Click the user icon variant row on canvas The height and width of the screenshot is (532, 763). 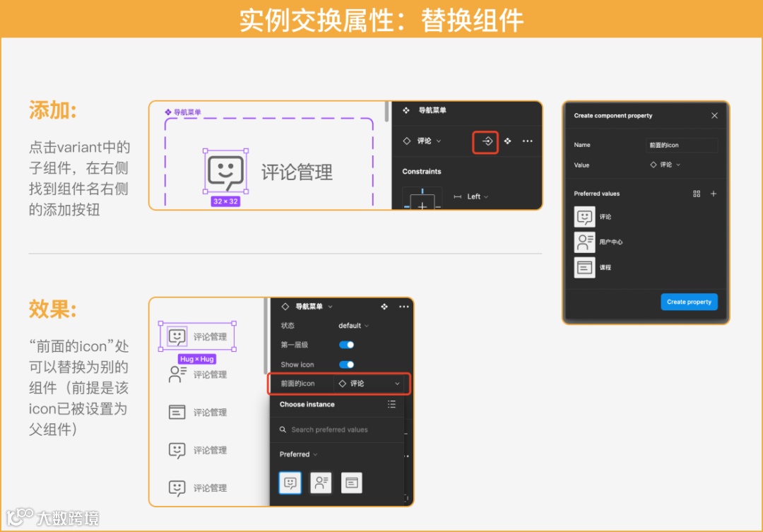tap(198, 374)
